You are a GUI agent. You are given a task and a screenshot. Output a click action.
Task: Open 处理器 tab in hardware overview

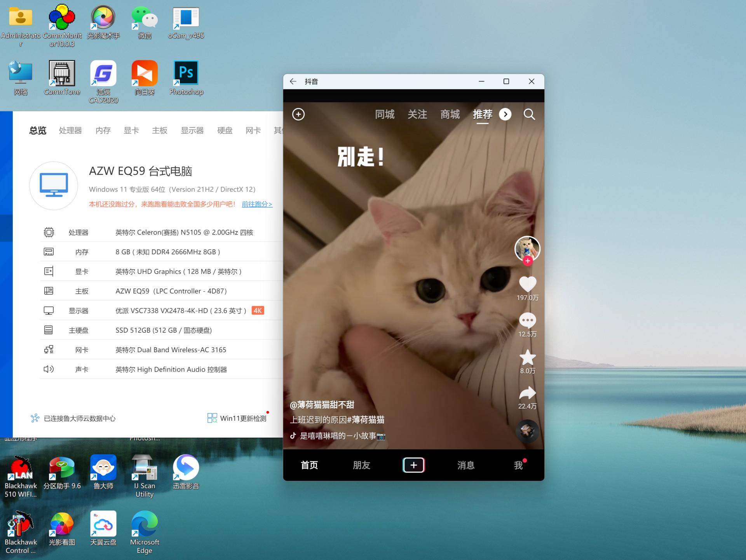70,130
